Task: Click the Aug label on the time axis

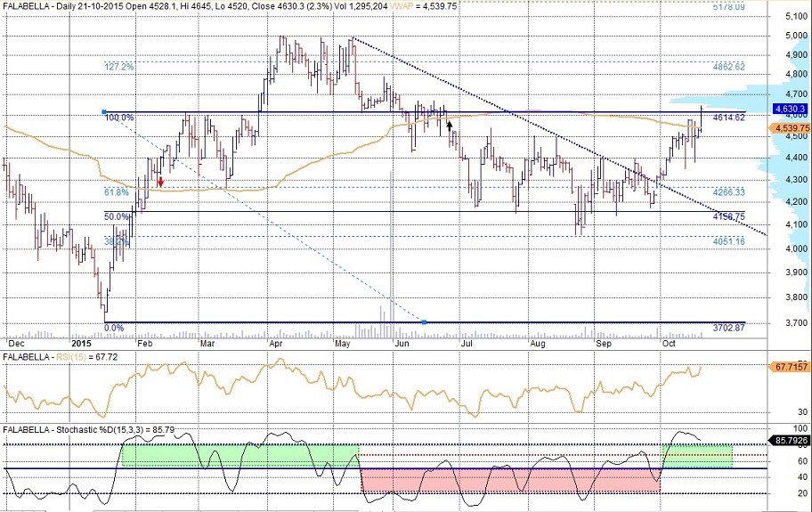Action: (538, 343)
